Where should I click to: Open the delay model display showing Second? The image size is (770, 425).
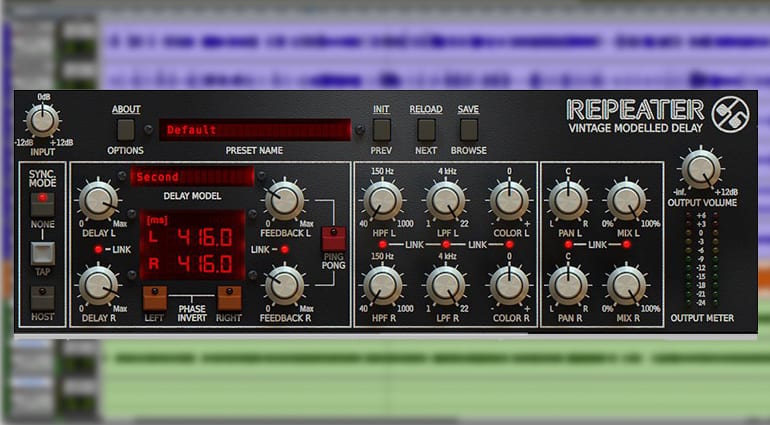pos(192,176)
